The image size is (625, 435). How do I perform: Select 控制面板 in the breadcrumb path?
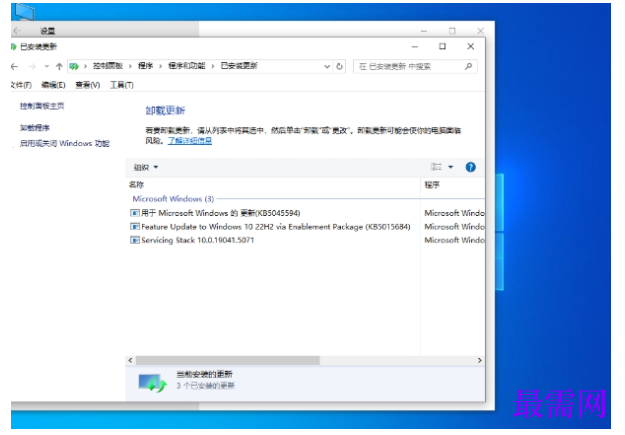[x=108, y=66]
